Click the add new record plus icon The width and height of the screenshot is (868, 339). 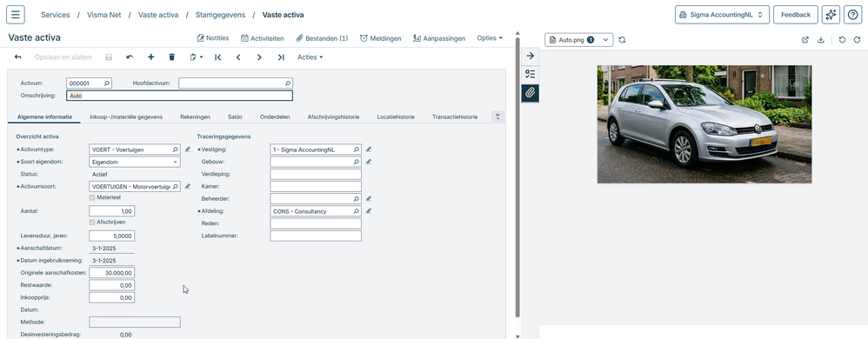pos(150,57)
